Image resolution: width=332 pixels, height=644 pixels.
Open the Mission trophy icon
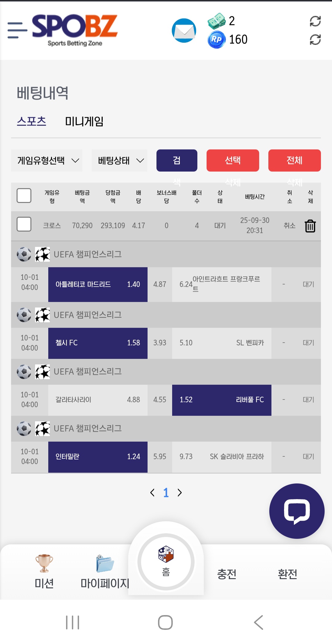[x=44, y=563]
